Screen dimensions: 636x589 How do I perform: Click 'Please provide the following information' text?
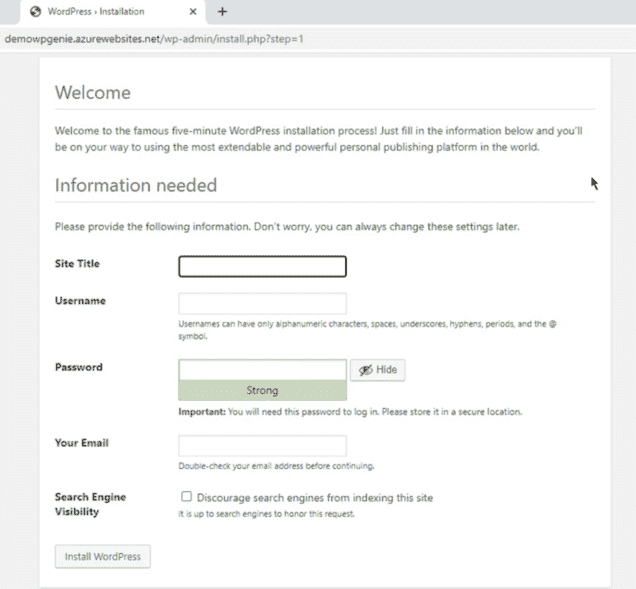[287, 226]
